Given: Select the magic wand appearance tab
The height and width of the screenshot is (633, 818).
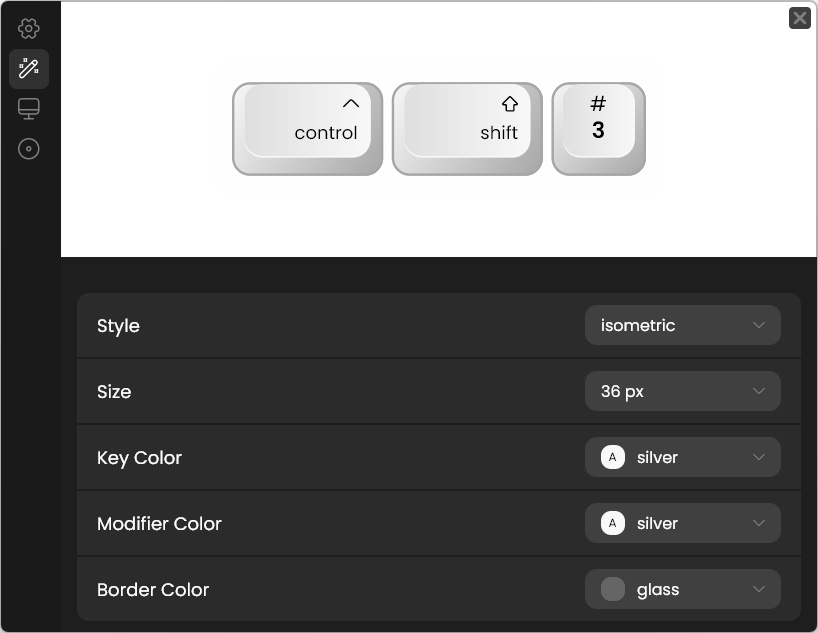Looking at the screenshot, I should click(29, 68).
